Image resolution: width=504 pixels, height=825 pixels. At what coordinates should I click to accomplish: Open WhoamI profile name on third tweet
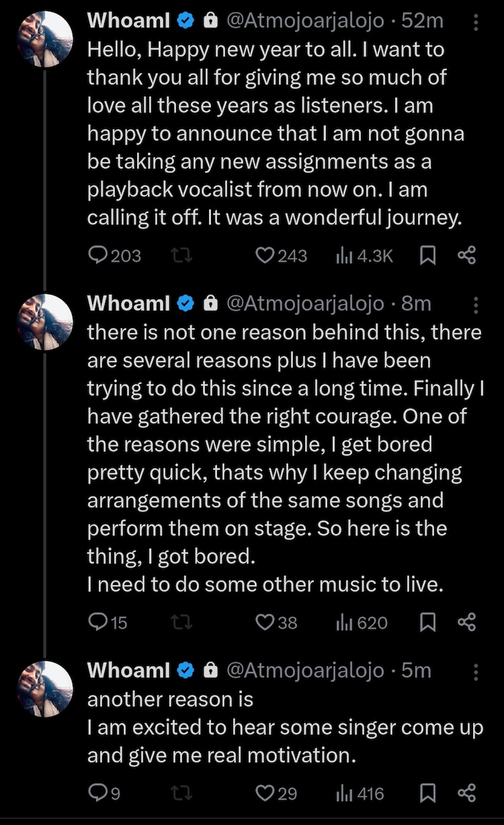coord(129,670)
